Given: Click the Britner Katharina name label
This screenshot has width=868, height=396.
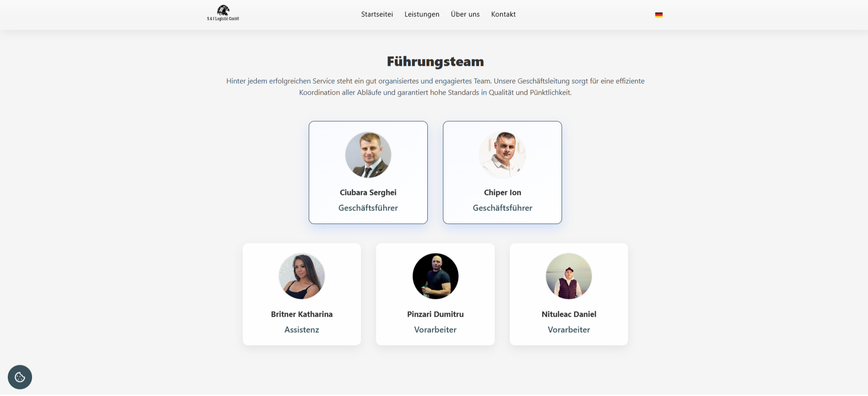Looking at the screenshot, I should [x=302, y=314].
